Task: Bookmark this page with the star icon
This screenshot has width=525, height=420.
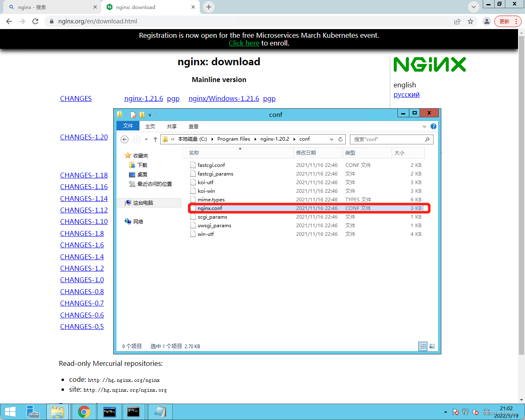Action: pyautogui.click(x=470, y=21)
